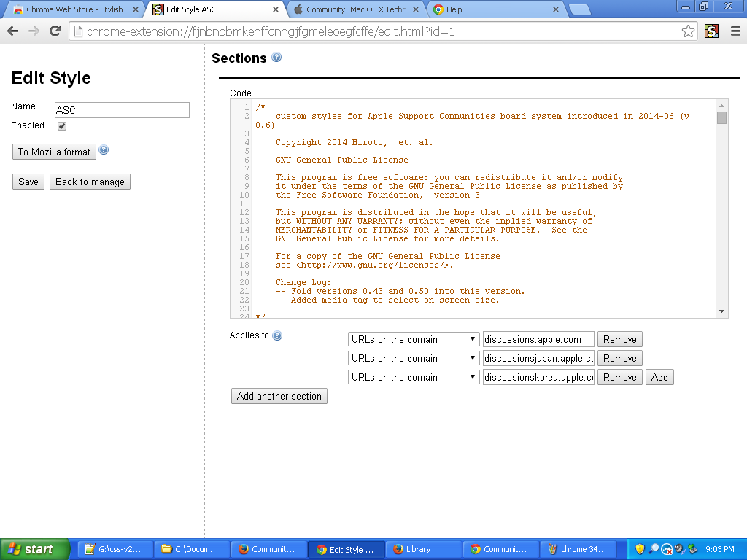Image resolution: width=747 pixels, height=560 pixels.
Task: Click the discussionsjapan.apple domain field
Action: [x=538, y=358]
